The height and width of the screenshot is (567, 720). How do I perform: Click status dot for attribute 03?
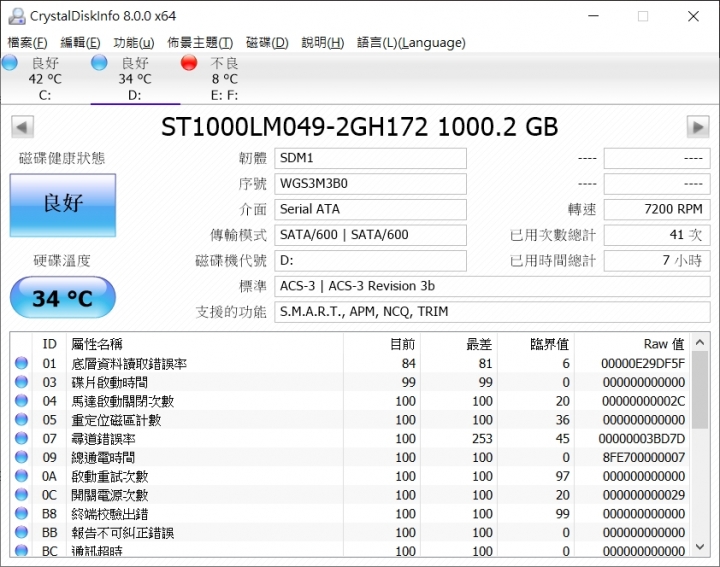[21, 382]
